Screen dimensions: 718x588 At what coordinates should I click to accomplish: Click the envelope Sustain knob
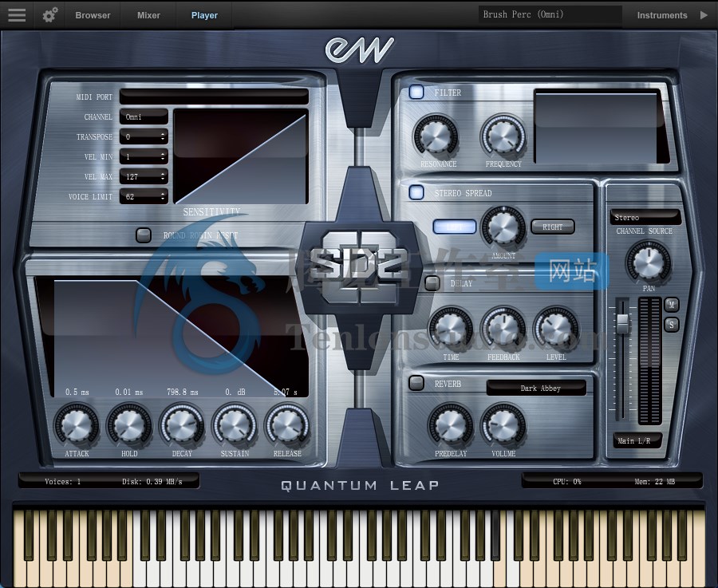[x=235, y=425]
